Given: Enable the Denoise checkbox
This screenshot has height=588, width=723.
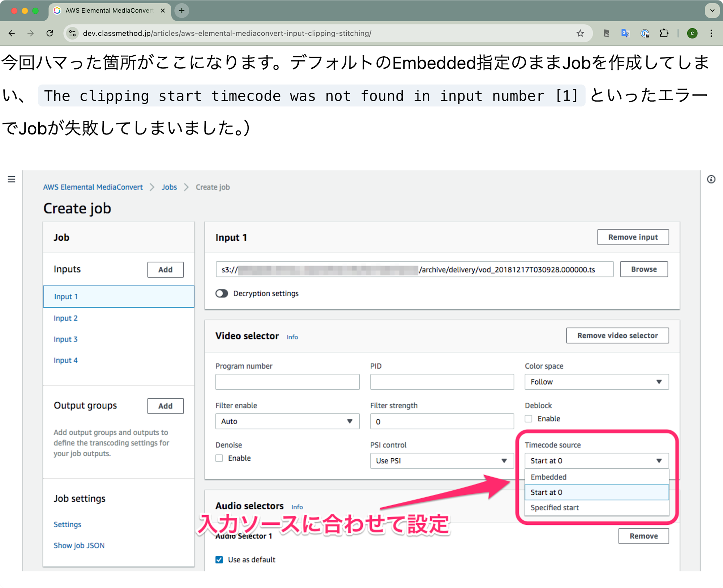Looking at the screenshot, I should point(219,458).
